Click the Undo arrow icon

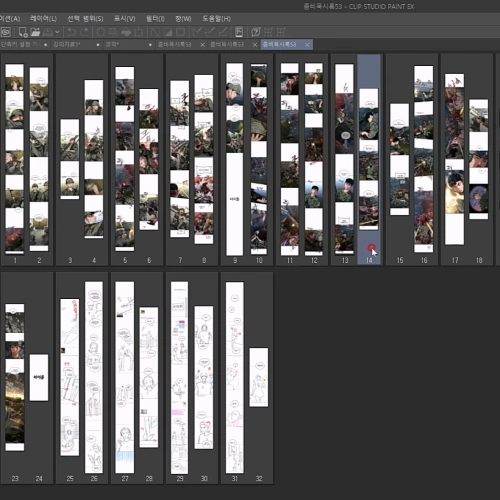(x=71, y=32)
